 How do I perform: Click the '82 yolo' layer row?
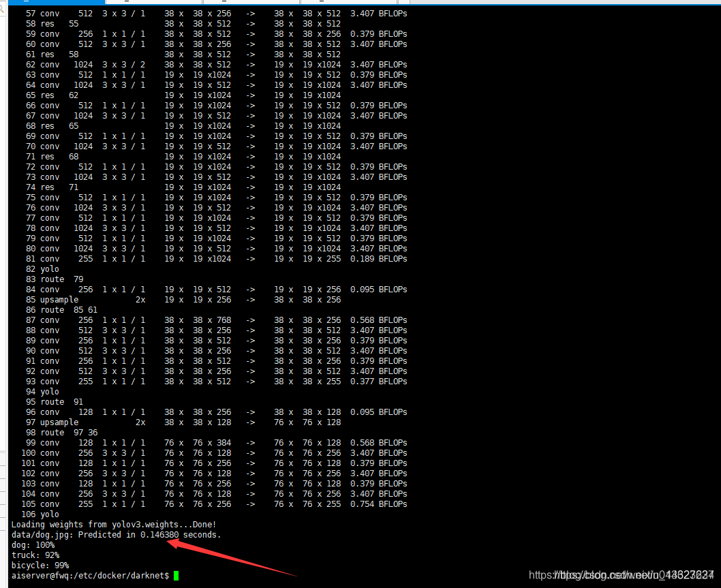42,269
